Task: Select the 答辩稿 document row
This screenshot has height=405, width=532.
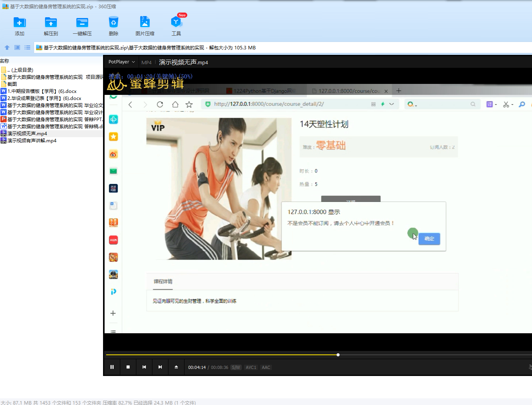Action: click(51, 127)
